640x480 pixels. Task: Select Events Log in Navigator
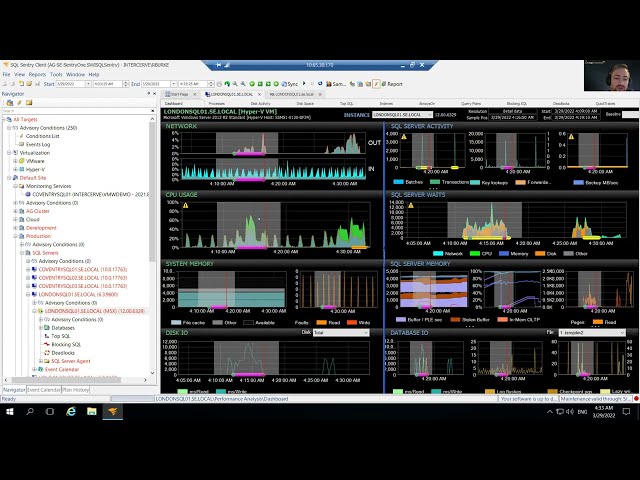pyautogui.click(x=38, y=144)
